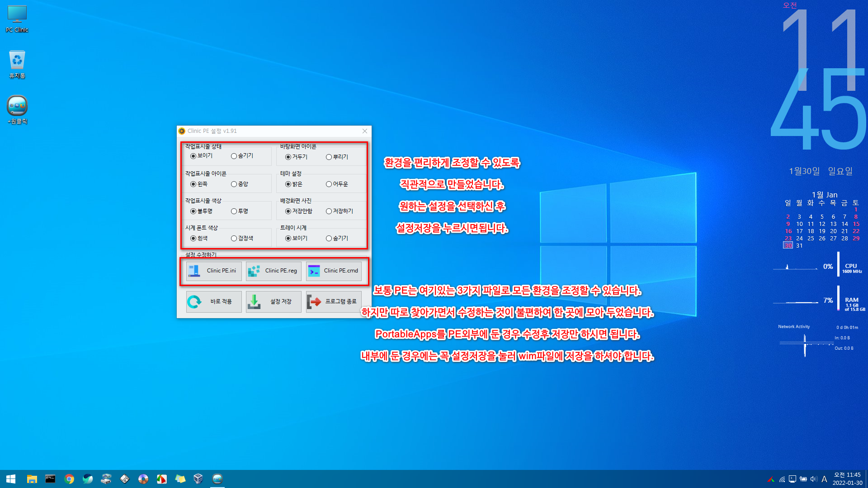Click the red-green triangle tray icon

point(771,479)
